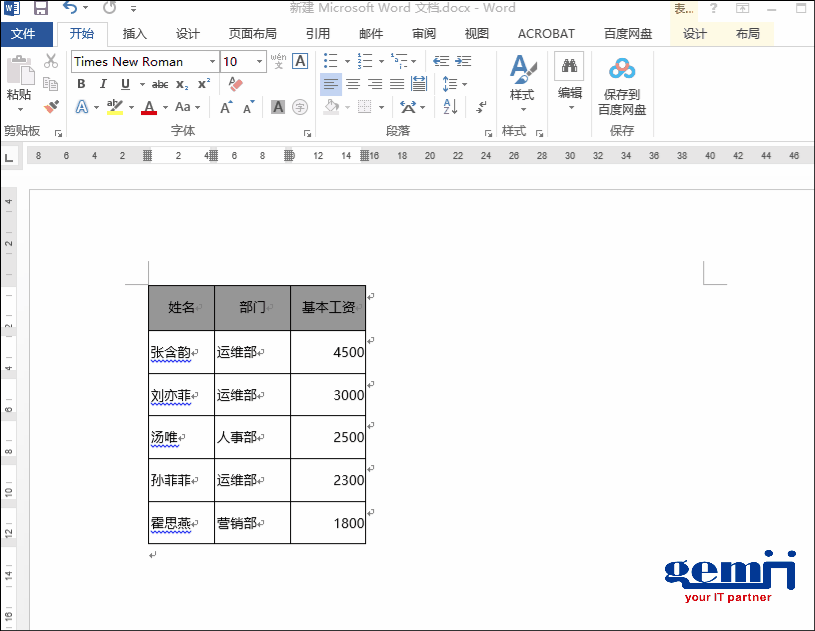Screen dimensions: 815x631
Task: Expand the font size dropdown
Action: click(x=260, y=62)
